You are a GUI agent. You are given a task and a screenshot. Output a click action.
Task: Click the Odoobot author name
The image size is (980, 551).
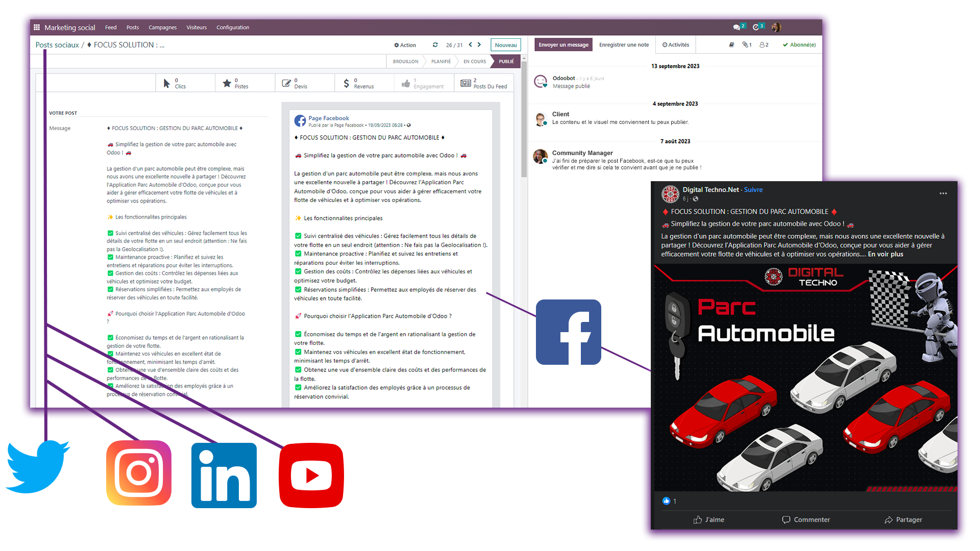pyautogui.click(x=563, y=78)
